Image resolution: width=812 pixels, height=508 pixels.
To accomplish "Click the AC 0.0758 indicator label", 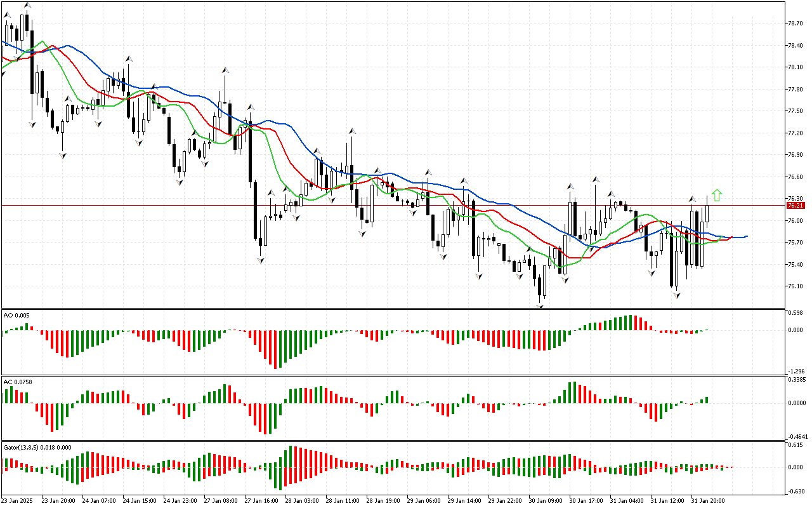I will pyautogui.click(x=18, y=382).
